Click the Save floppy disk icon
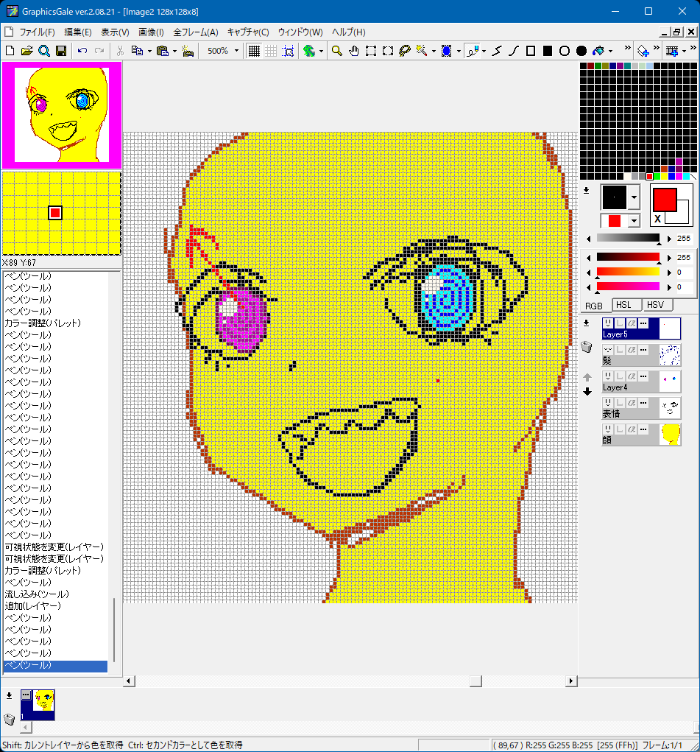This screenshot has height=752, width=700. tap(61, 51)
